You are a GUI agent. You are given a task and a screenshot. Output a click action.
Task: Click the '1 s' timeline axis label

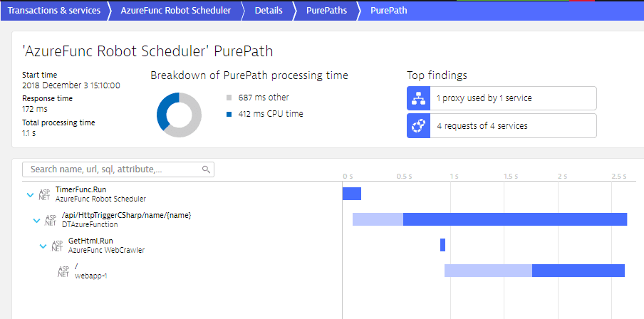tap(454, 177)
